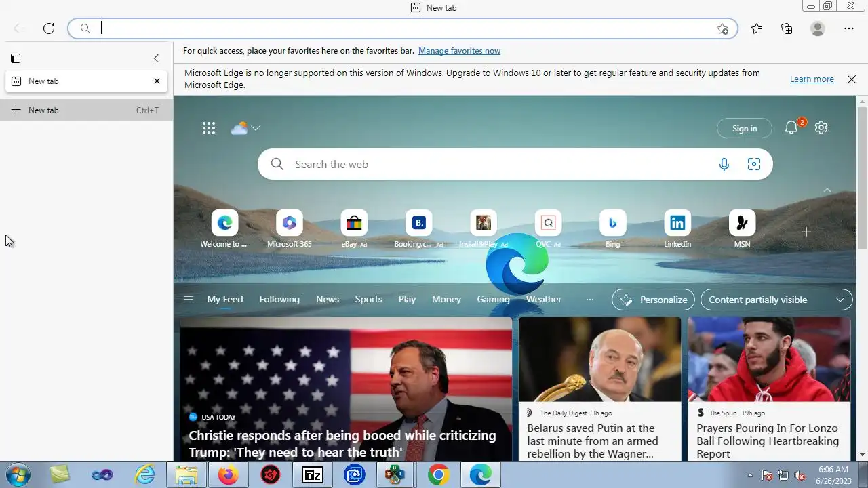Screen dimensions: 868x488
Task: Open eBay quick link tile
Action: pos(354,229)
